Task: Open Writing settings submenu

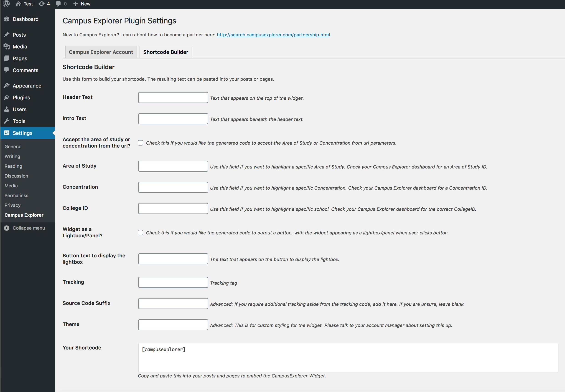Action: (x=12, y=156)
